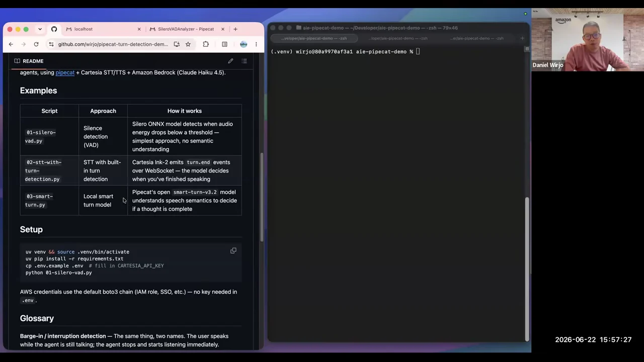644x362 pixels.
Task: Open Chrome three-dot menu
Action: (x=256, y=44)
